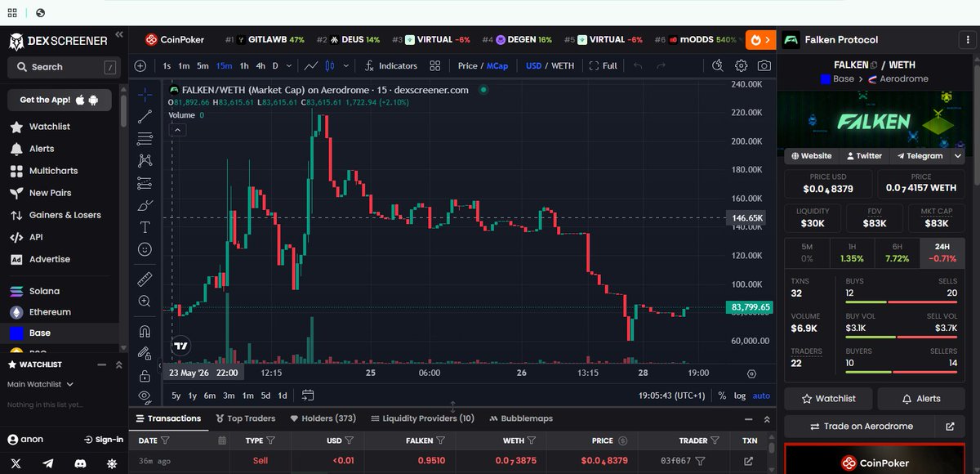Select the text annotation tool
The width and height of the screenshot is (980, 474).
tap(145, 226)
